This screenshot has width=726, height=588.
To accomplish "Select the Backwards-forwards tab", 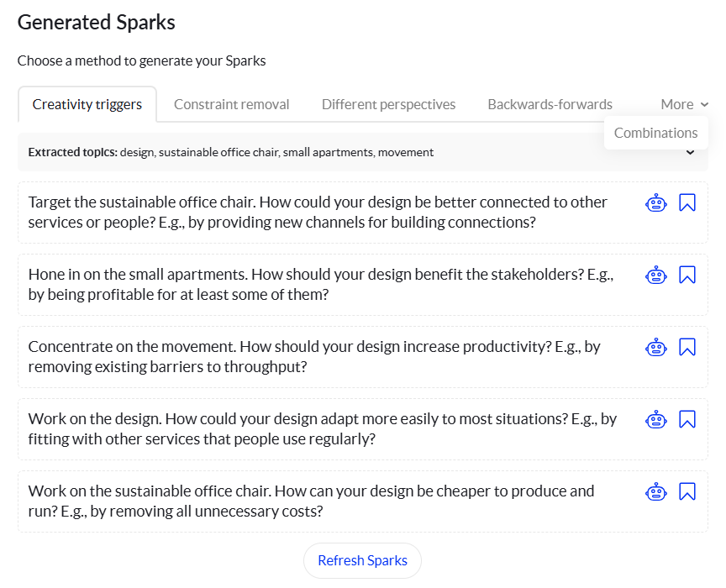I will (x=550, y=104).
